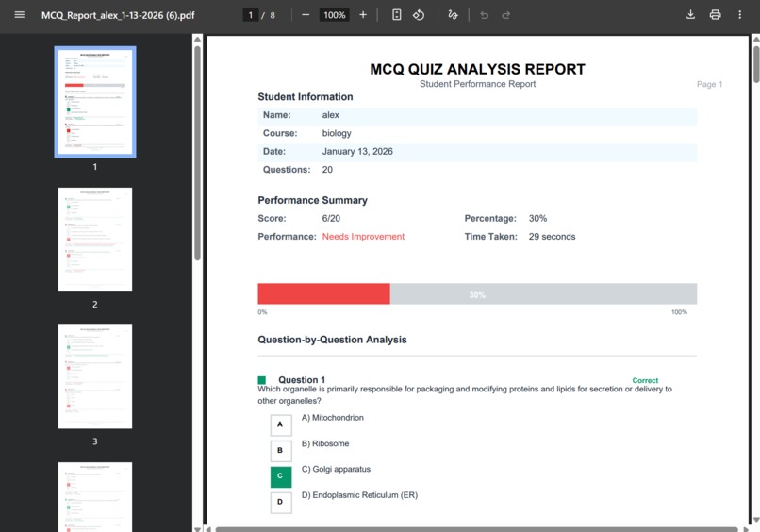Open the three-dot more actions menu

[739, 14]
